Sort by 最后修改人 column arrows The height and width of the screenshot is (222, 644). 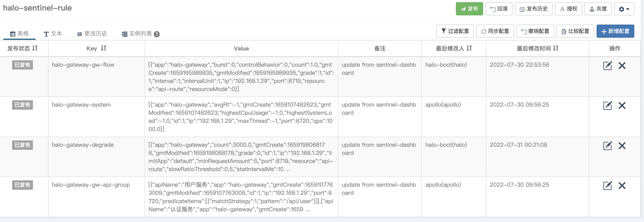tap(469, 48)
